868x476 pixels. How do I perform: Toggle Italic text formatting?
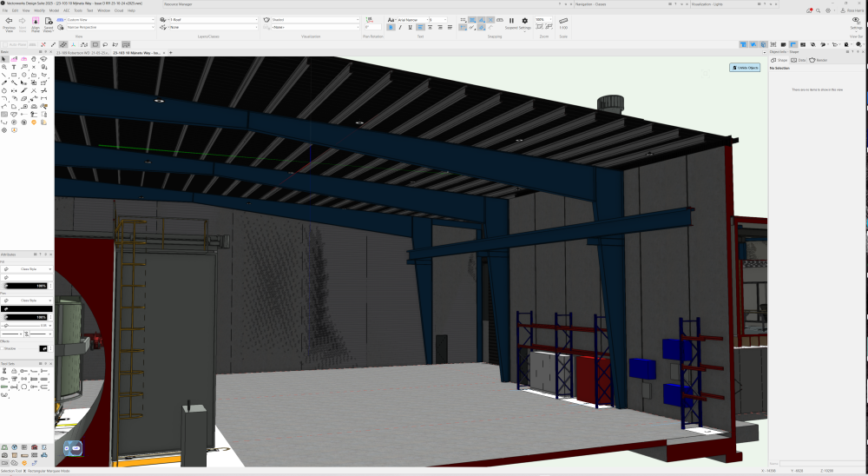(399, 28)
